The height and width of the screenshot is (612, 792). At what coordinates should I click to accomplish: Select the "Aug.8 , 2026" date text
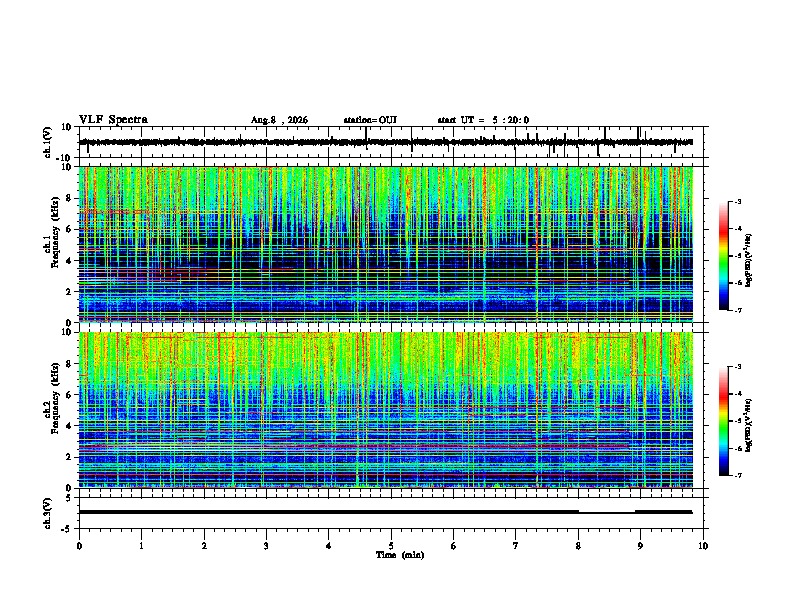coord(279,120)
